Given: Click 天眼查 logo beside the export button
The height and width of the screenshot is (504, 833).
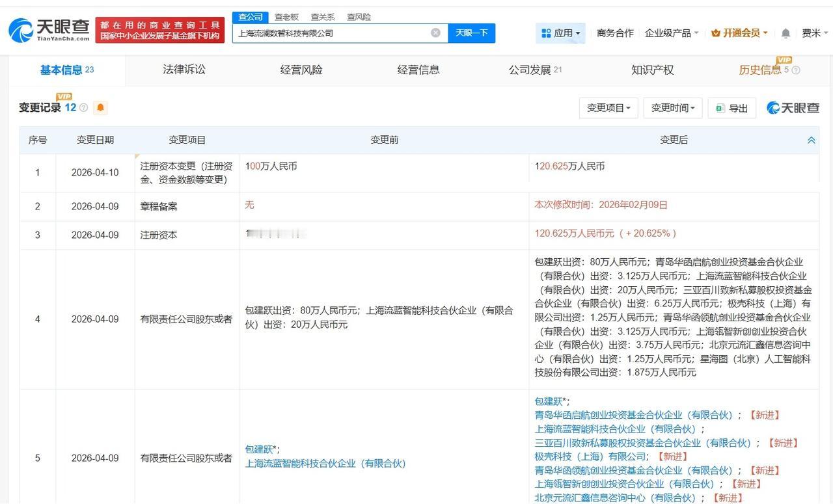Looking at the screenshot, I should pos(792,107).
